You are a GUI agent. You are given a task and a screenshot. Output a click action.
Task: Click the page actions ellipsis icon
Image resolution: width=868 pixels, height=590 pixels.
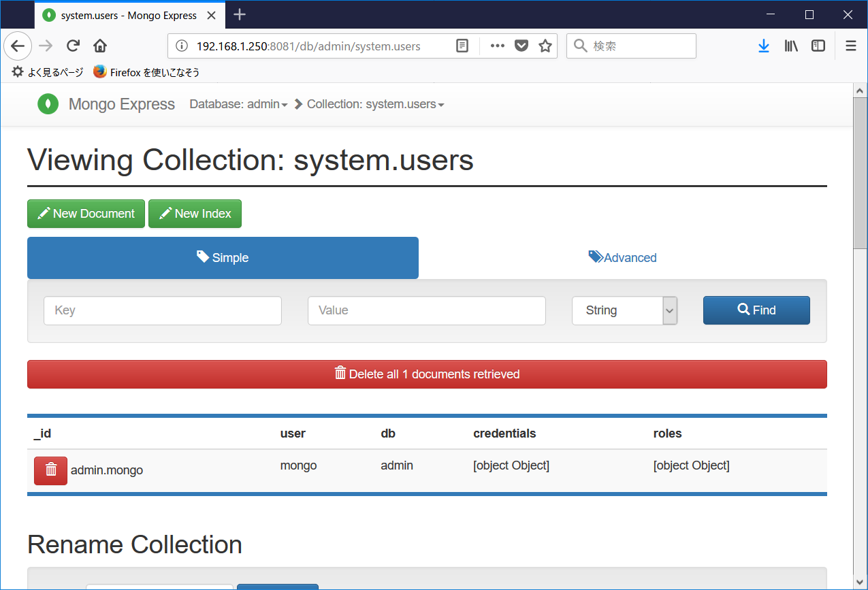click(x=497, y=46)
